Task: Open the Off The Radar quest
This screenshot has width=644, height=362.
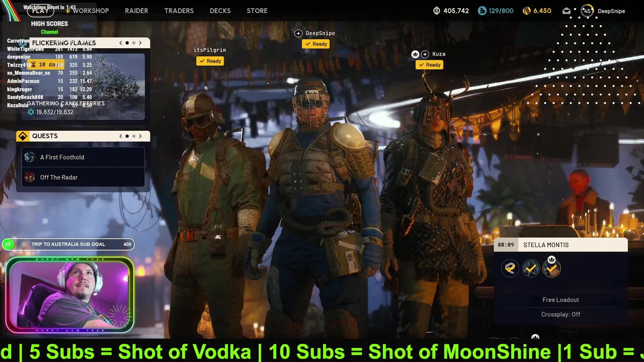Action: click(83, 177)
